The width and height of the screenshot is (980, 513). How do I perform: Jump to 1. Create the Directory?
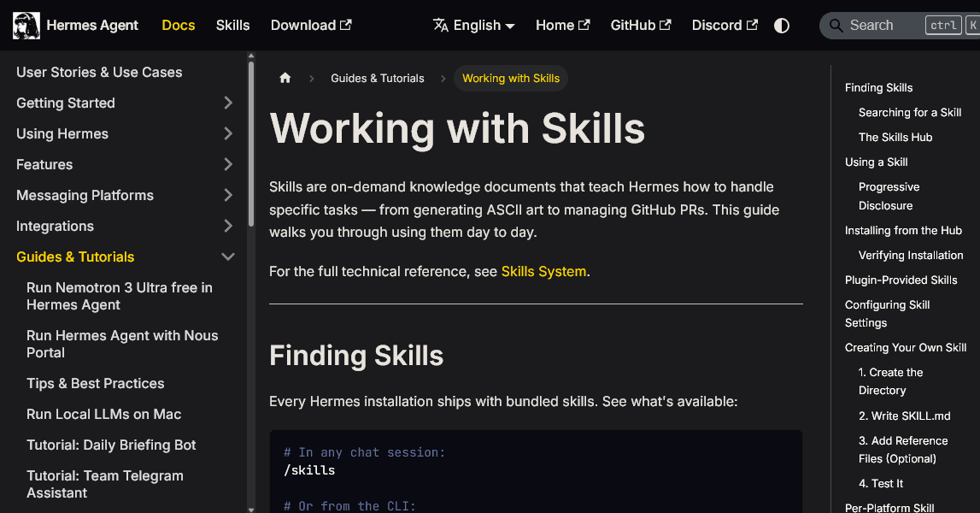point(890,381)
